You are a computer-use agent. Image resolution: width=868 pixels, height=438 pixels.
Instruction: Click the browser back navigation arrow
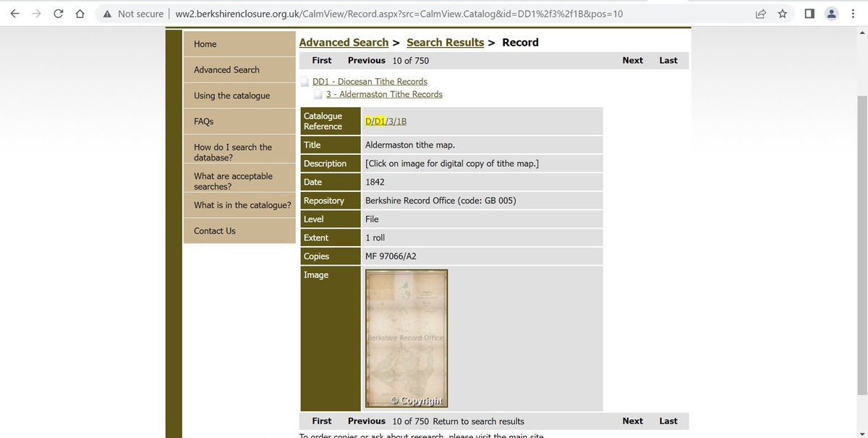point(16,13)
